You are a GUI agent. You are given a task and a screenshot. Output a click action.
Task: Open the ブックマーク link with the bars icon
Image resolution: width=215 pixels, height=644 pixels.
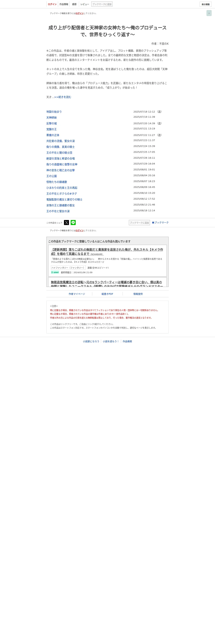[x=160, y=223]
